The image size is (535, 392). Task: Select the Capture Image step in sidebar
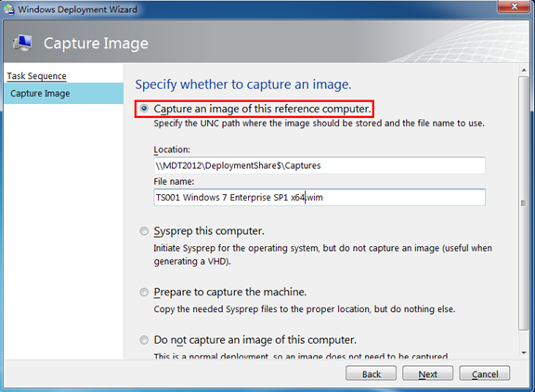coord(63,93)
